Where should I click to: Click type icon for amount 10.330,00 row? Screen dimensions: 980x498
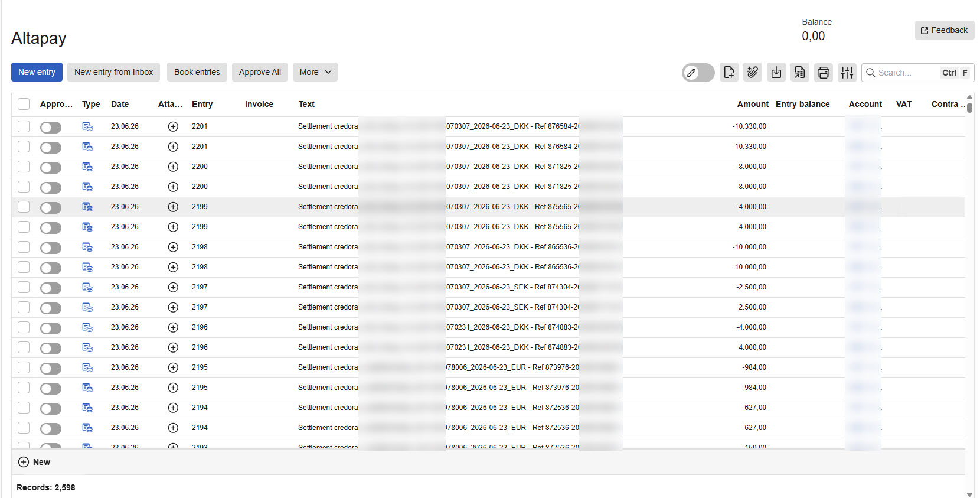tap(87, 147)
